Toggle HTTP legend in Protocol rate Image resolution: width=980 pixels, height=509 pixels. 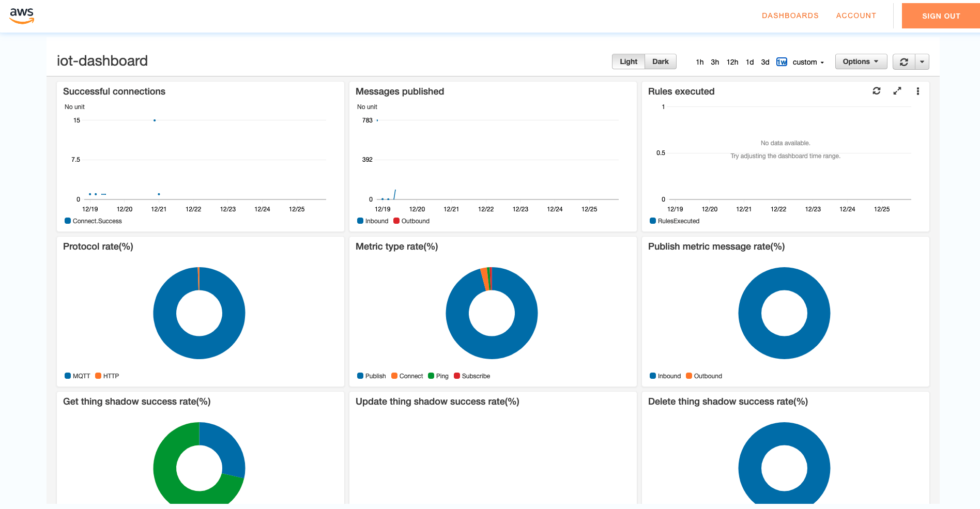[107, 376]
